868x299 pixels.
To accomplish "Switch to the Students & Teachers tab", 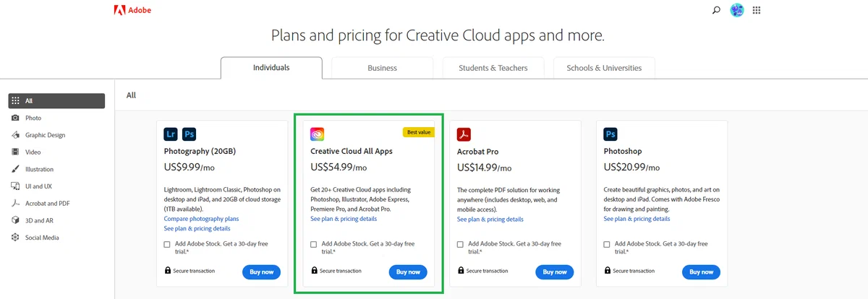I will click(x=493, y=68).
